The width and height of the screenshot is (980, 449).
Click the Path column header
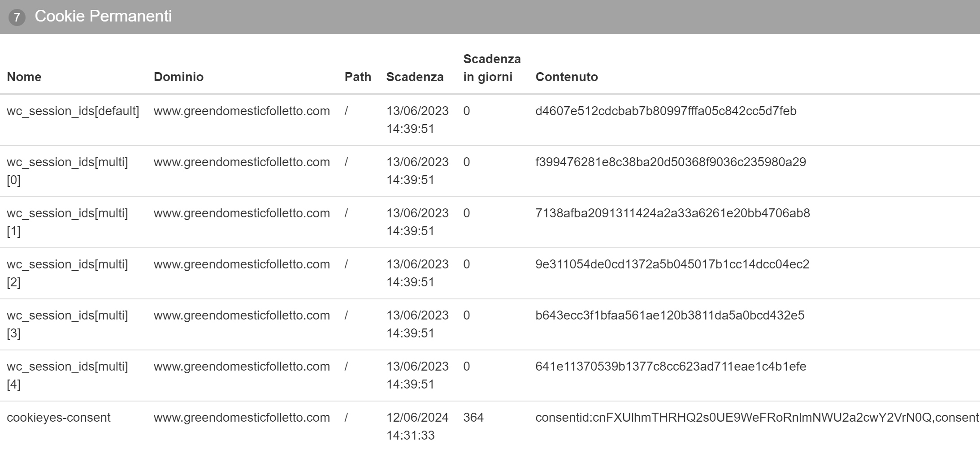[x=358, y=77]
